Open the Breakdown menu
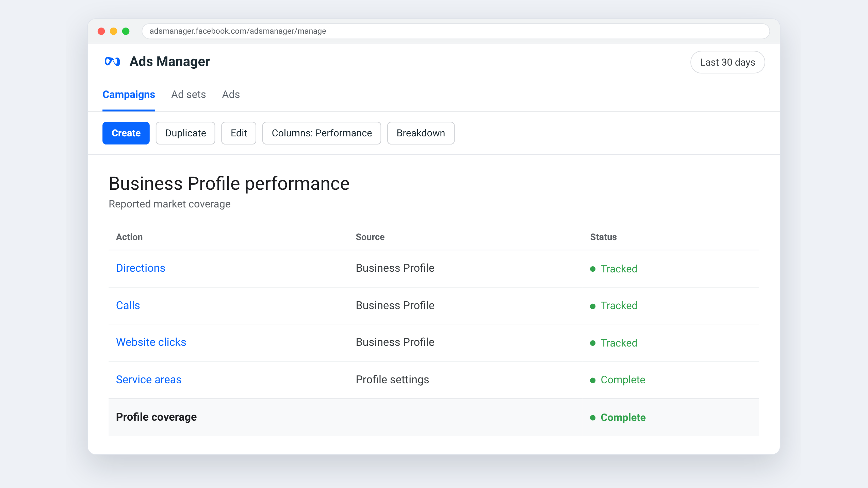Image resolution: width=868 pixels, height=488 pixels. tap(421, 133)
